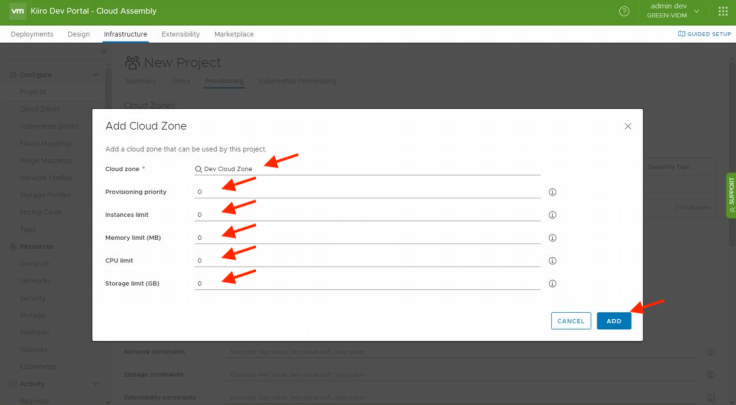The width and height of the screenshot is (736, 405).
Task: Click the Configure gear icon
Action: tap(13, 75)
